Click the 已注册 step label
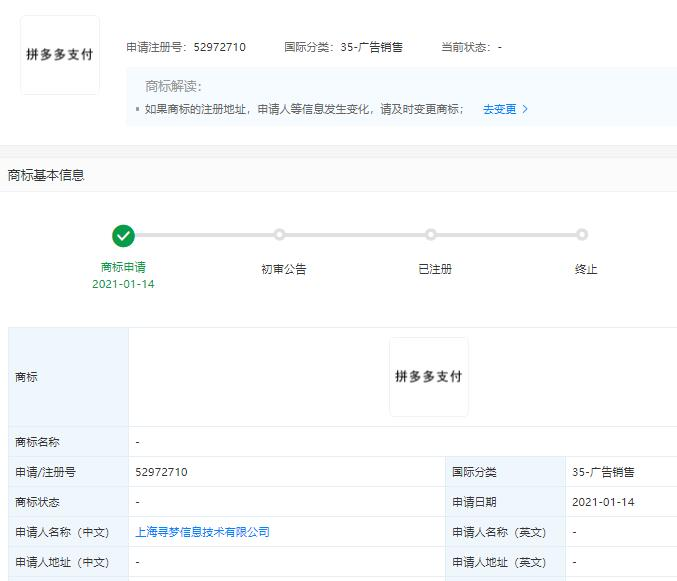 (435, 269)
